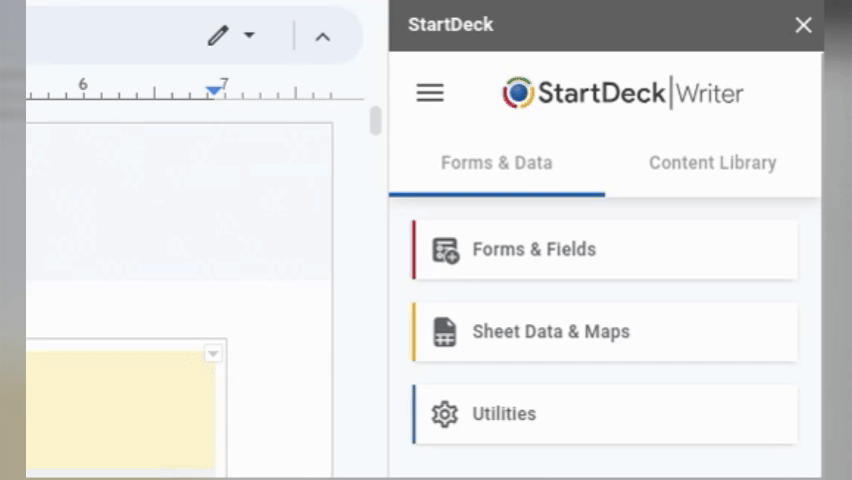
Task: Open the Sheet Data & Maps card
Action: pos(605,332)
